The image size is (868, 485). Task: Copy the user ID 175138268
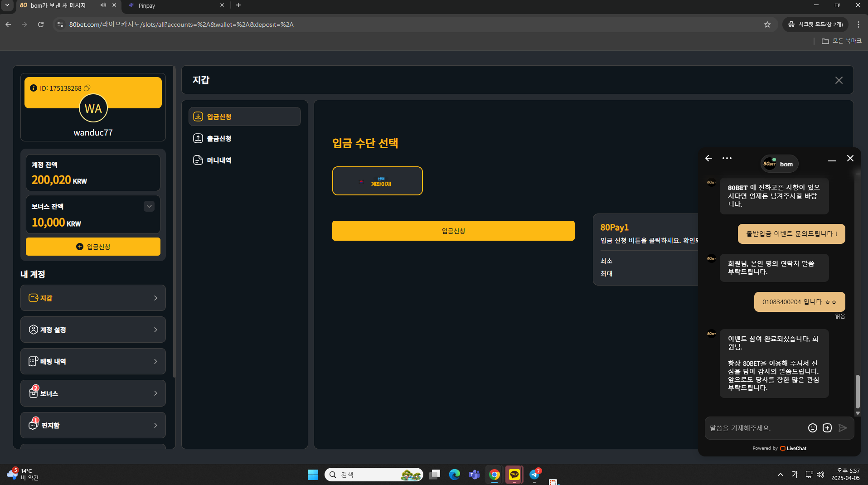click(x=87, y=88)
